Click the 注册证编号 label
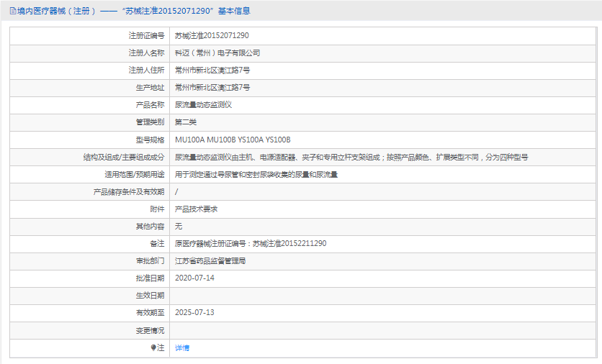The height and width of the screenshot is (364, 602). click(146, 36)
